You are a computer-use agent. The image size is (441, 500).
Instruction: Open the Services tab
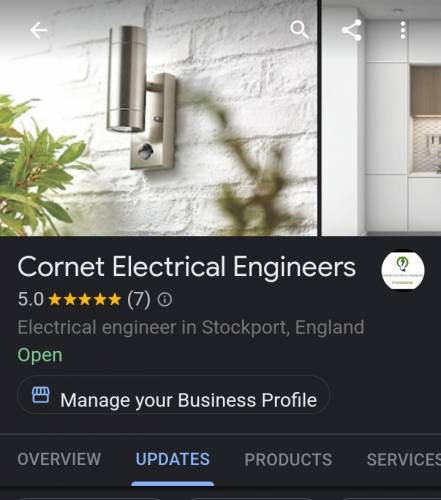coord(404,460)
